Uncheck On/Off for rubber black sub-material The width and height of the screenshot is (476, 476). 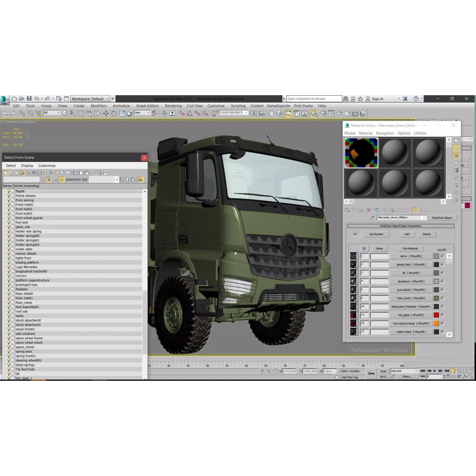point(443,332)
